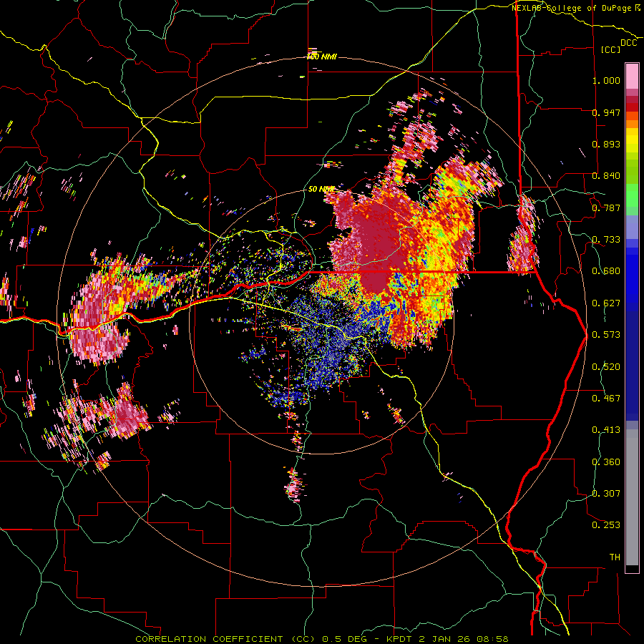Click the 0.520 scale value

pyautogui.click(x=606, y=367)
